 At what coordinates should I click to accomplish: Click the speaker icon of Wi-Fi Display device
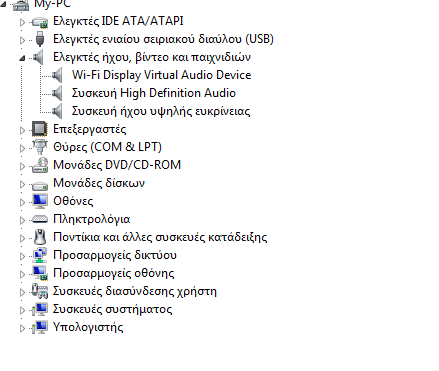pos(57,75)
